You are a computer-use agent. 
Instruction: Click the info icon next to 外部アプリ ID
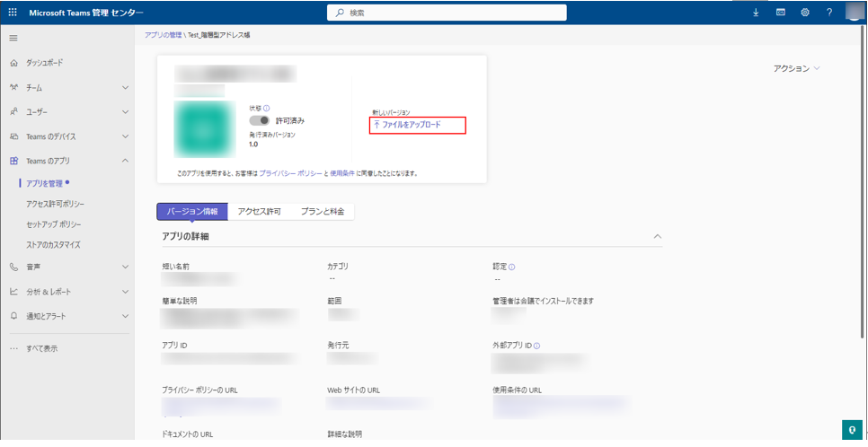(536, 346)
